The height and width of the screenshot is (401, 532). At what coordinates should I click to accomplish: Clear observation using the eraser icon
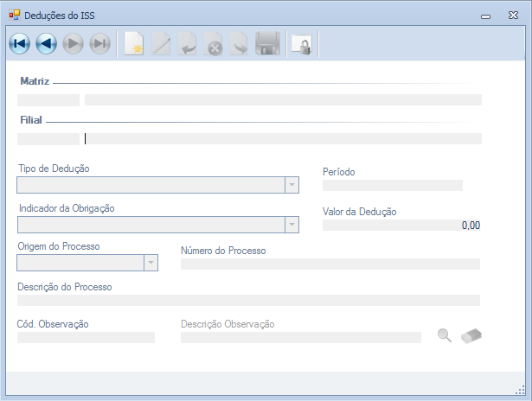pos(471,336)
